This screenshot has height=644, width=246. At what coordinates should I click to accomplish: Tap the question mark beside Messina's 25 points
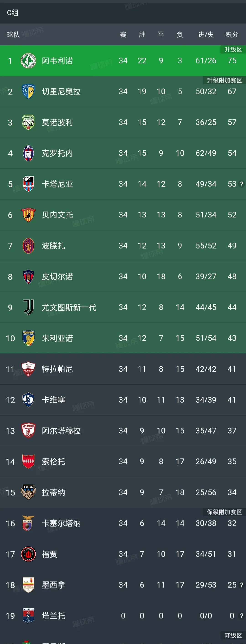click(x=241, y=585)
